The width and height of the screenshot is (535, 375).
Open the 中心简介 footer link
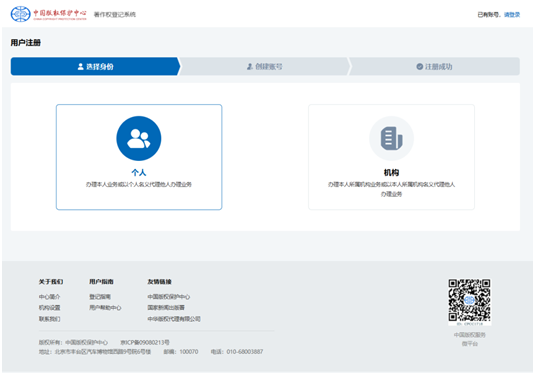click(x=49, y=297)
